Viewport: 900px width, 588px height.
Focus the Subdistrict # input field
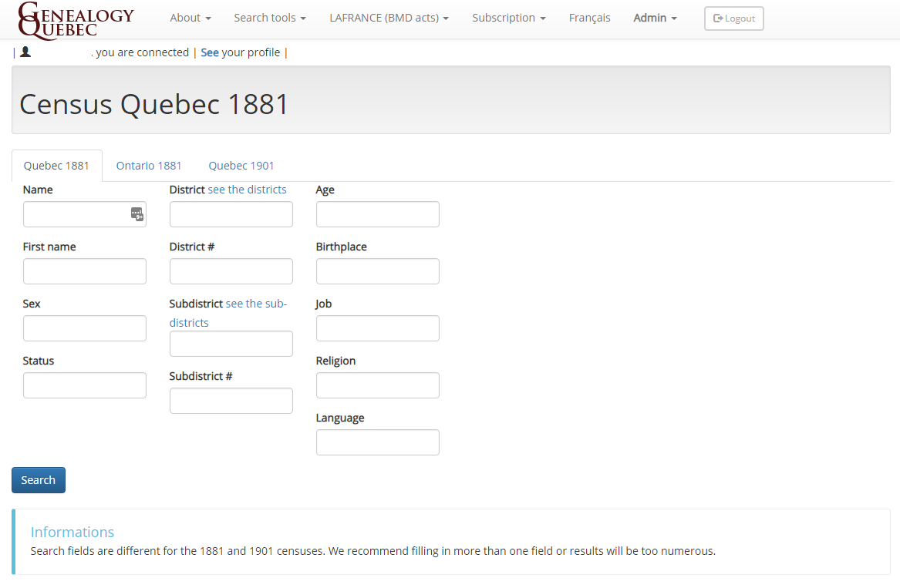pos(231,401)
